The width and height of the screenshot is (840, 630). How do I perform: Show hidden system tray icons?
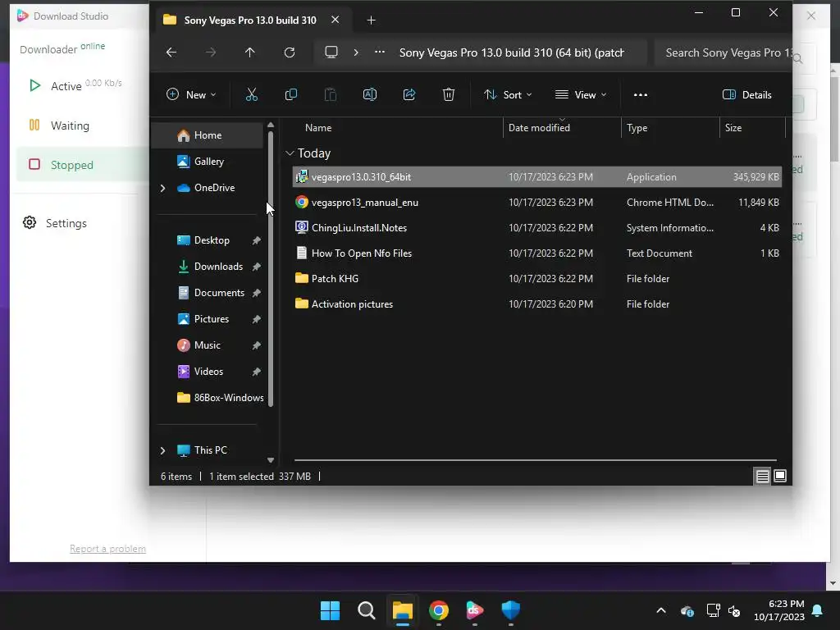tap(661, 610)
